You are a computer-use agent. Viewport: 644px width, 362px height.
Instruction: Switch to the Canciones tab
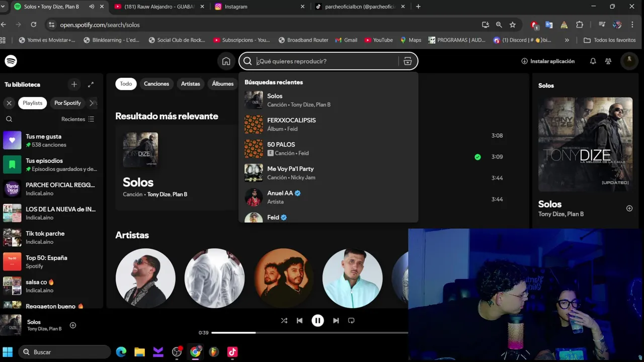tap(156, 84)
